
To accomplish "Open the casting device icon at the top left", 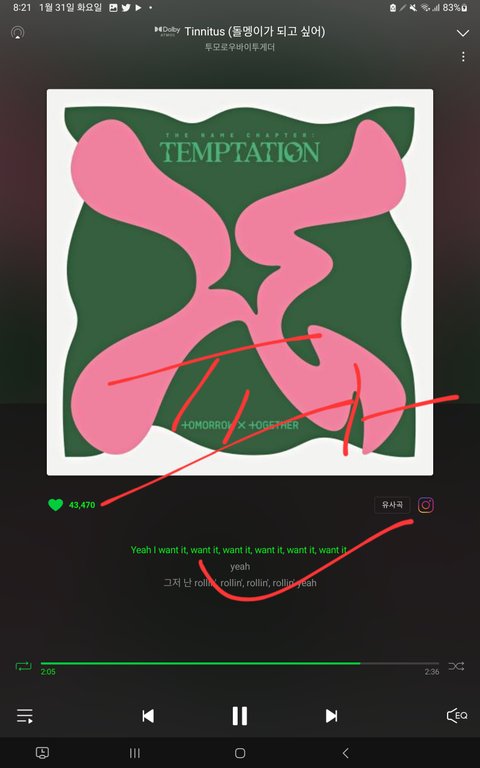I will click(x=18, y=33).
